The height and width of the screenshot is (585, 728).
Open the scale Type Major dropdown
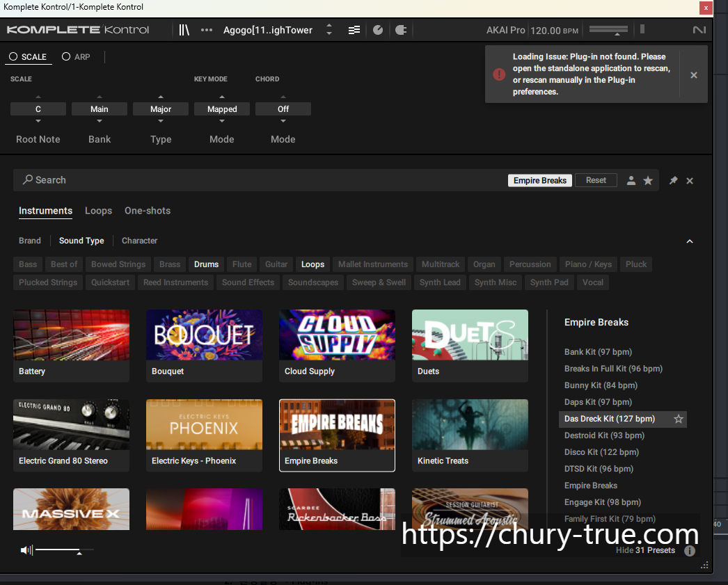[x=161, y=109]
